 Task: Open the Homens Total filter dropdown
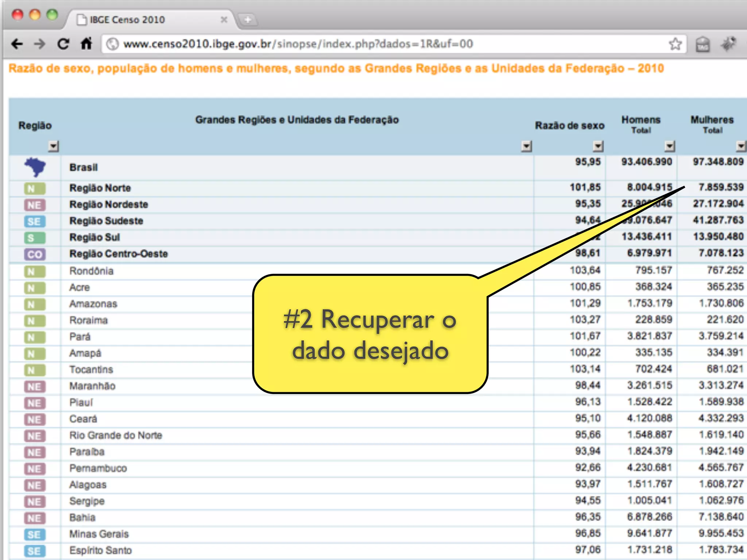click(669, 146)
